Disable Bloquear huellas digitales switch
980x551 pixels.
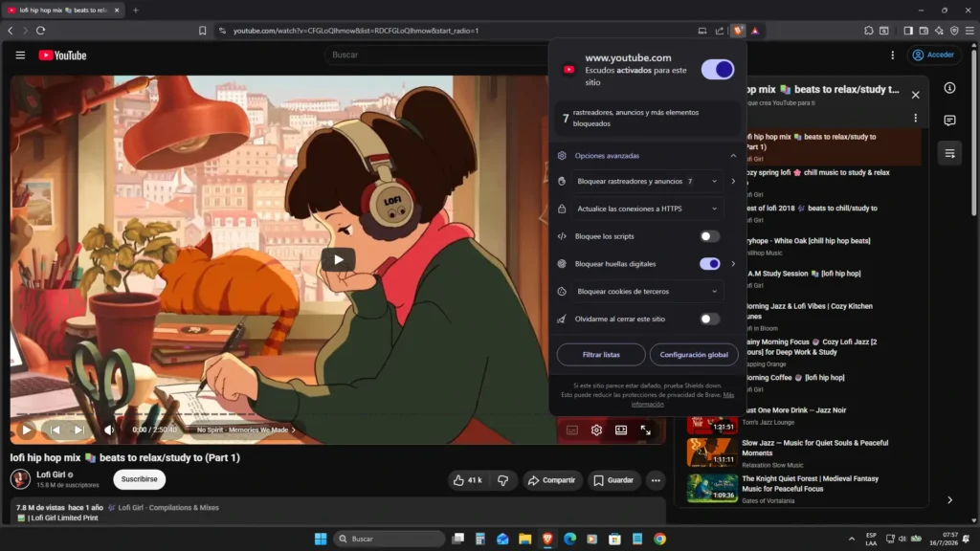point(709,264)
